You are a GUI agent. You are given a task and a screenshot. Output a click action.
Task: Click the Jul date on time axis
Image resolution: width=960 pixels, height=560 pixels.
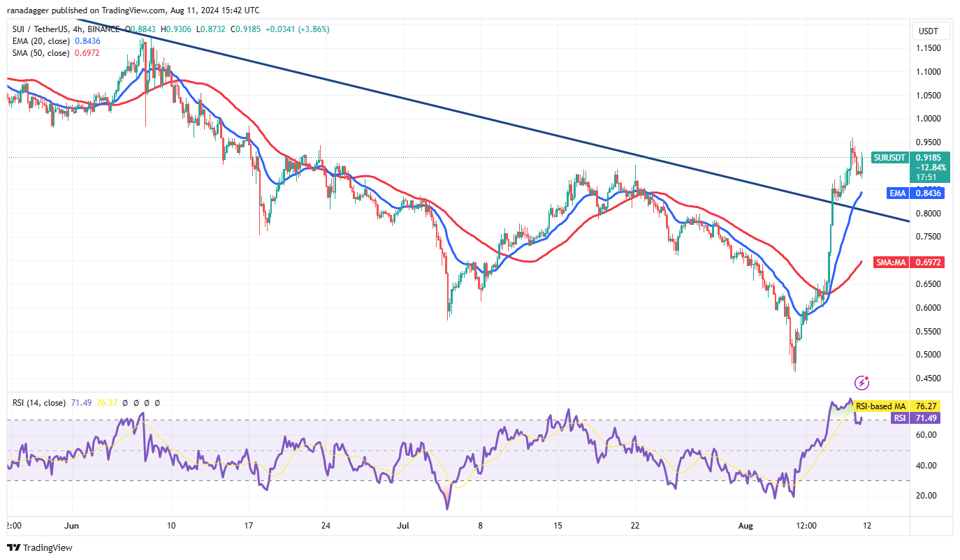pos(402,525)
